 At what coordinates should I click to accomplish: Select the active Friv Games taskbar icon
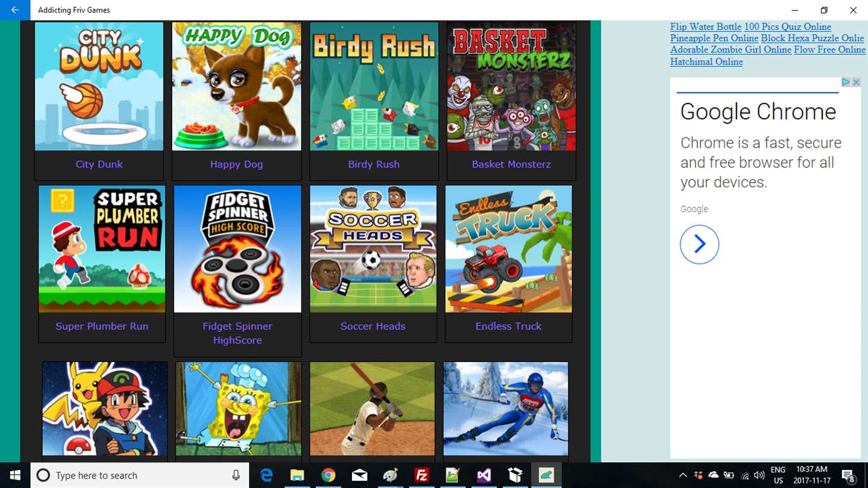click(x=547, y=475)
